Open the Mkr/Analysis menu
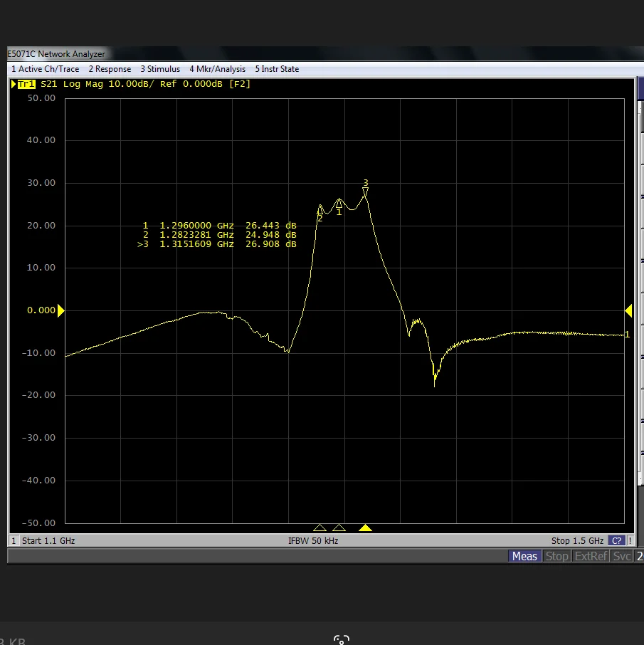Screen dimensions: 644x645 click(217, 69)
